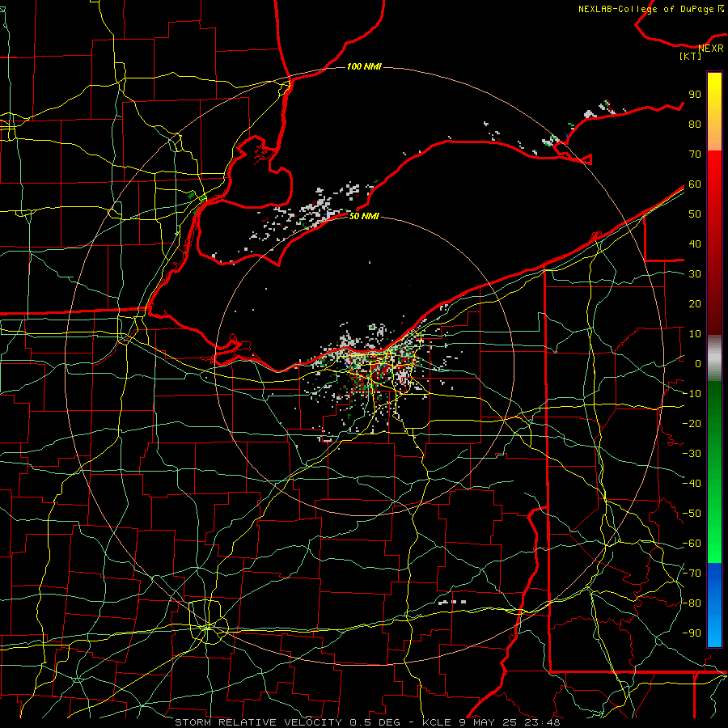Select the -70 scale value
Image resolution: width=728 pixels, height=728 pixels.
point(692,574)
